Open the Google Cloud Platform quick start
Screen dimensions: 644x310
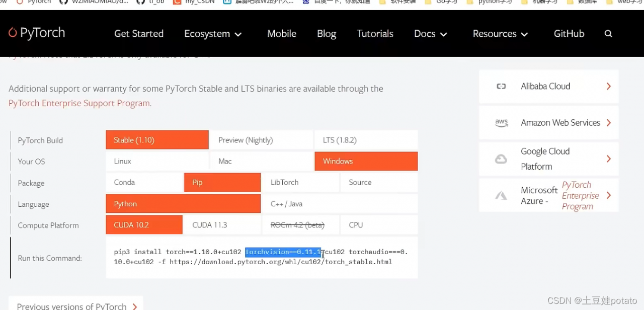[549, 159]
